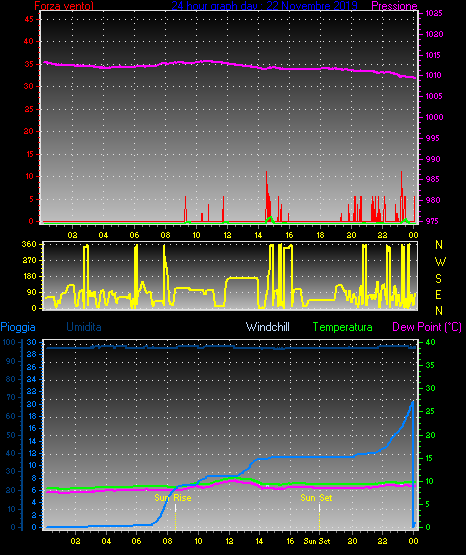Click the Dew Point (°C) legend label
The image size is (466, 555).
427,327
